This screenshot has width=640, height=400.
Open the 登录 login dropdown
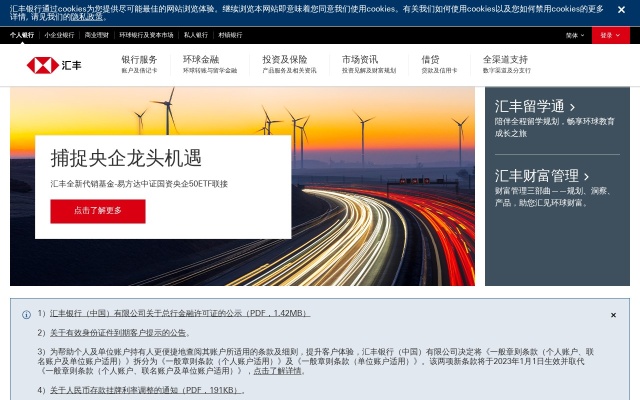[610, 35]
